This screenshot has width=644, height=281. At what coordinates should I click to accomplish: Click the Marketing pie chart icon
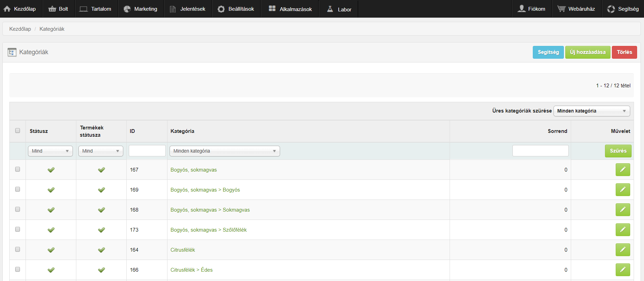127,9
